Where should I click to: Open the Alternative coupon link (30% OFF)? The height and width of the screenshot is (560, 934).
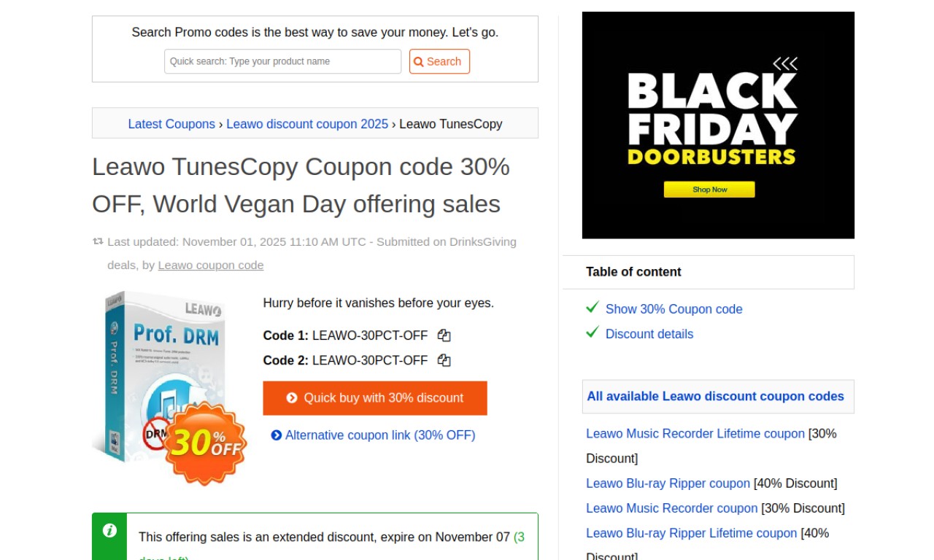[379, 435]
